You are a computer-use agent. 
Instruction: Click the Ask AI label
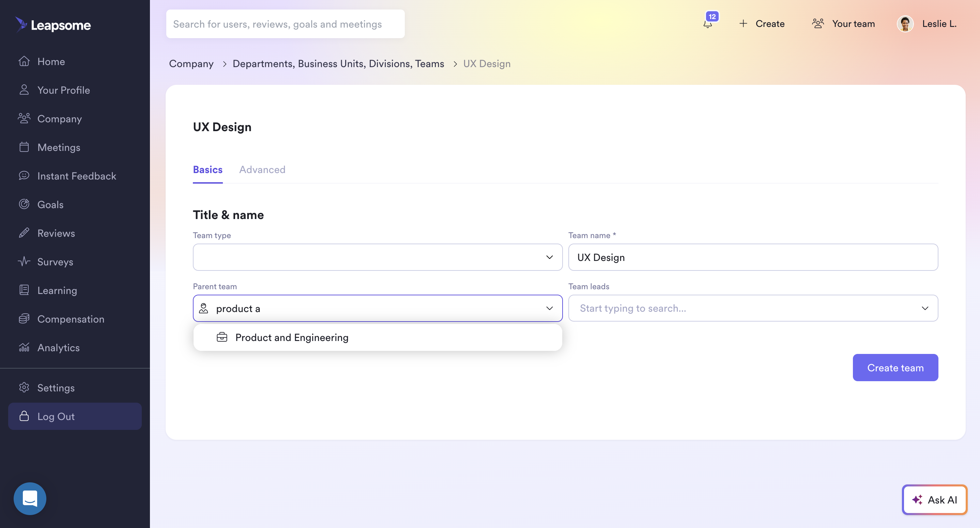tap(942, 499)
